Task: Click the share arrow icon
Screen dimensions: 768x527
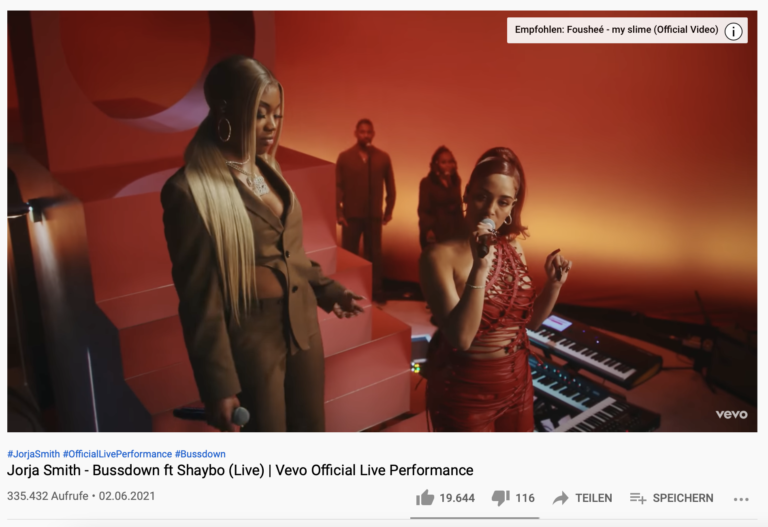Action: pos(560,498)
